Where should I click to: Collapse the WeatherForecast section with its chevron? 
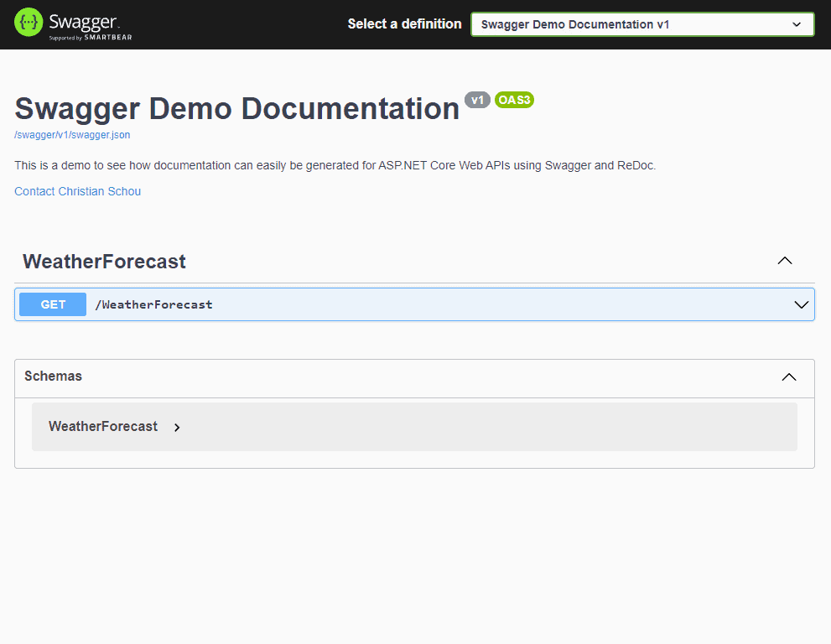pyautogui.click(x=785, y=261)
